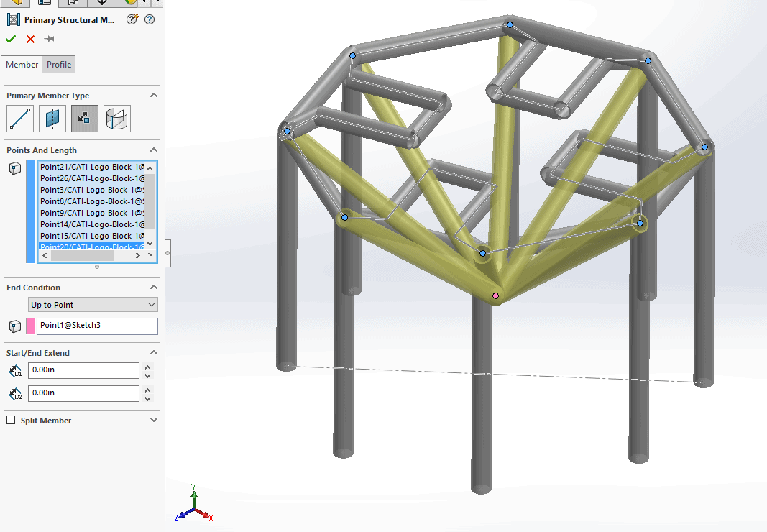Screen dimensions: 767x532
Task: Click the Point1@Sketch3 selection field
Action: click(x=97, y=326)
